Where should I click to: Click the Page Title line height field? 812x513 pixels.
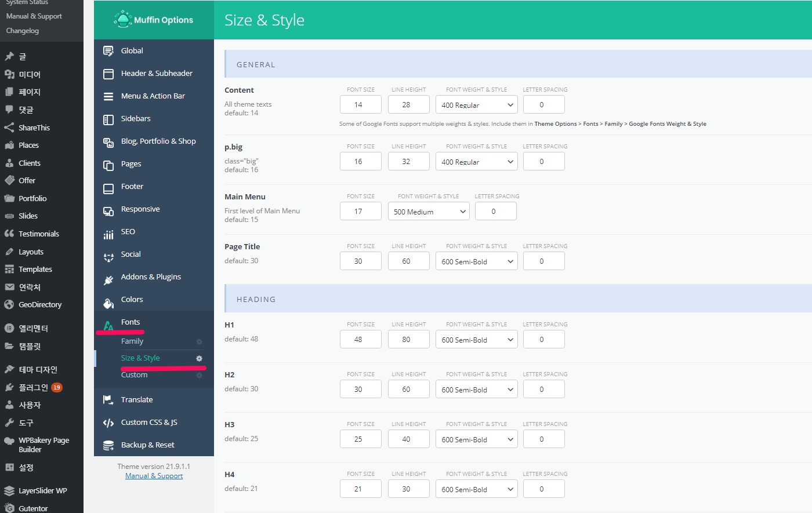tap(409, 261)
